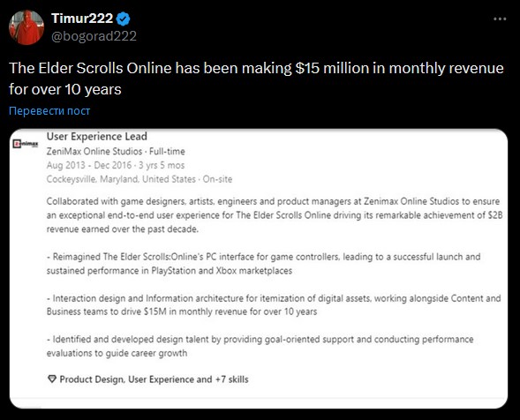The height and width of the screenshot is (420, 520).
Task: Open the Timur222 display name link
Action: pyautogui.click(x=82, y=19)
